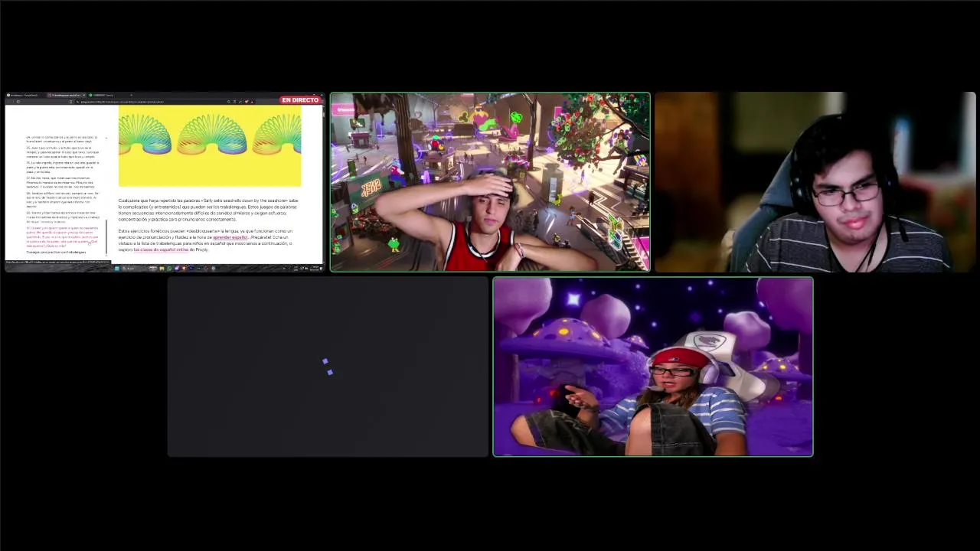The image size is (980, 551).
Task: Open the Windows Start button in shared taskbar
Action: [117, 268]
